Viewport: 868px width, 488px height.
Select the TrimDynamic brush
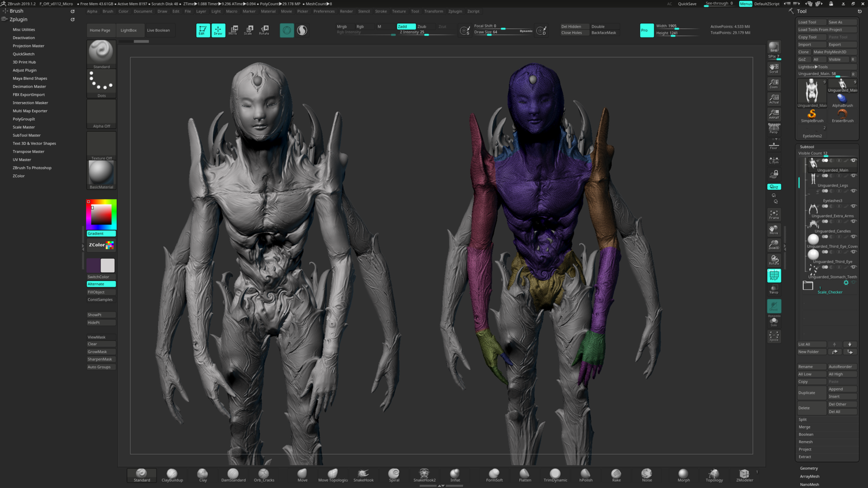click(x=555, y=475)
